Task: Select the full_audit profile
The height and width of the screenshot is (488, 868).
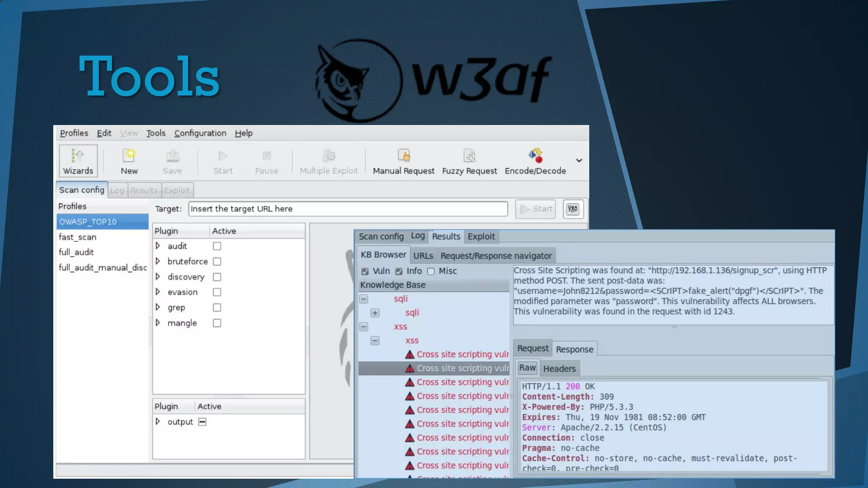Action: 76,252
